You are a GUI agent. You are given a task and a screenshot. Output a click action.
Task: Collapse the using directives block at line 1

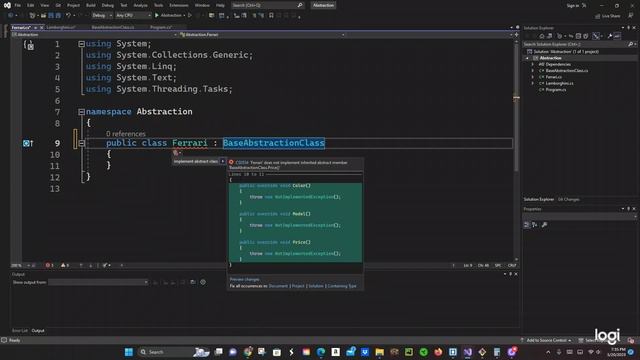(x=81, y=44)
